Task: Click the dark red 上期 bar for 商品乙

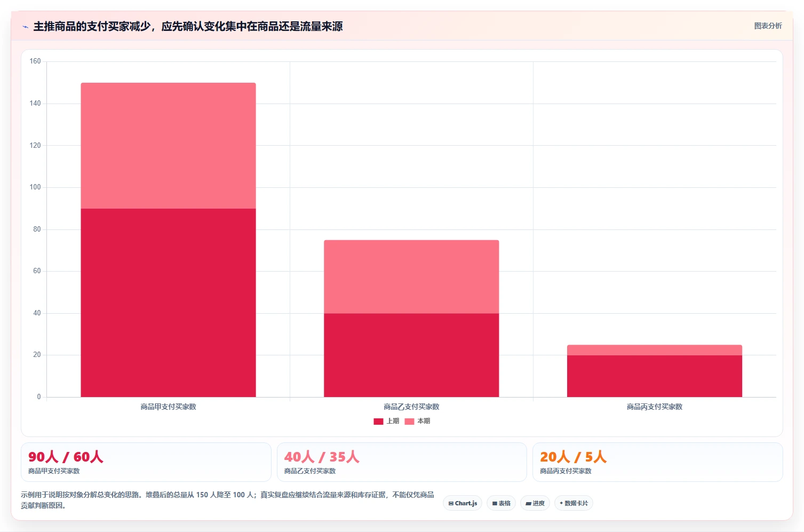Action: click(x=411, y=355)
